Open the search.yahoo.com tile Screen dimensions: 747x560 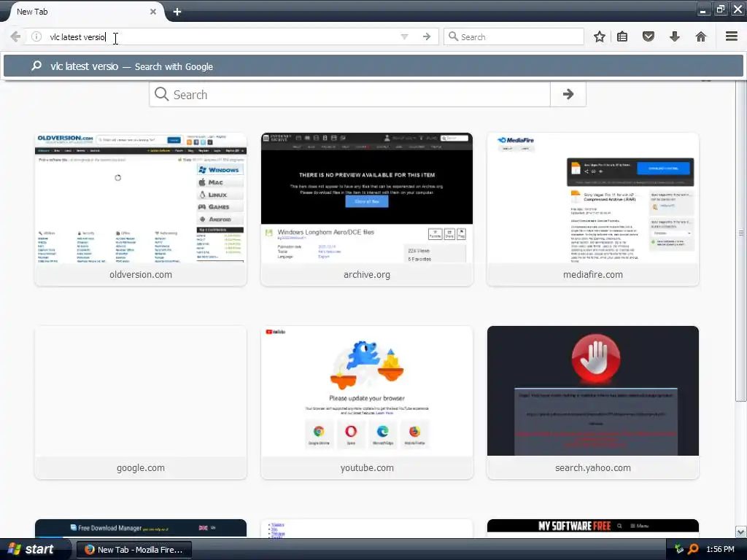click(x=593, y=402)
